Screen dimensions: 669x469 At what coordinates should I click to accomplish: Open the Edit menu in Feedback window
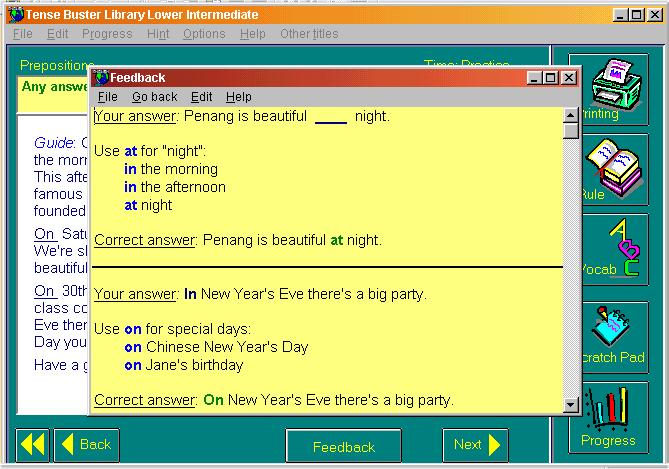201,97
